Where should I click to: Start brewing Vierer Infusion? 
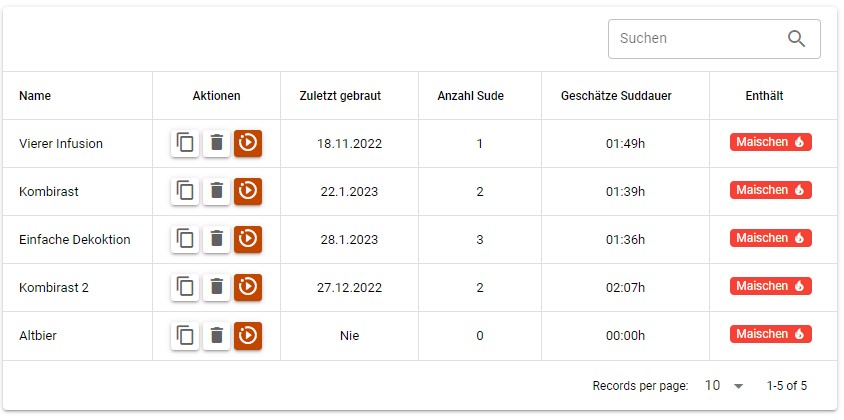pos(248,143)
